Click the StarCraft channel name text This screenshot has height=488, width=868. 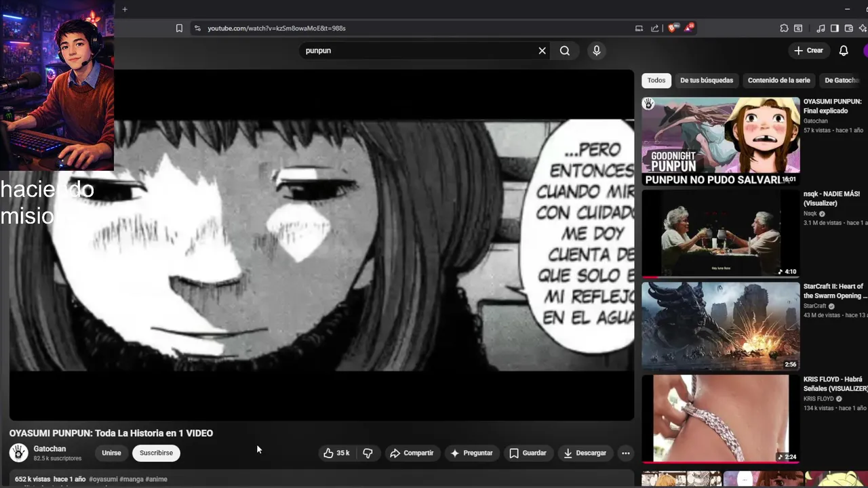pos(815,306)
